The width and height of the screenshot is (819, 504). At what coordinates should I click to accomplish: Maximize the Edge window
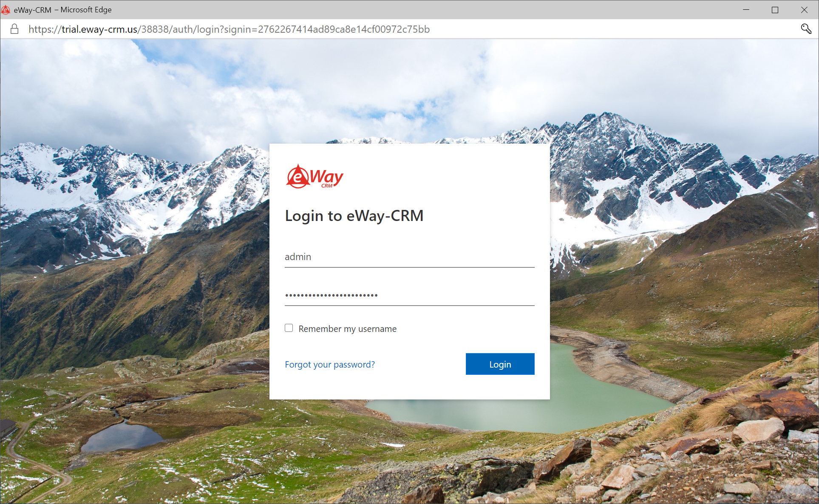click(775, 10)
